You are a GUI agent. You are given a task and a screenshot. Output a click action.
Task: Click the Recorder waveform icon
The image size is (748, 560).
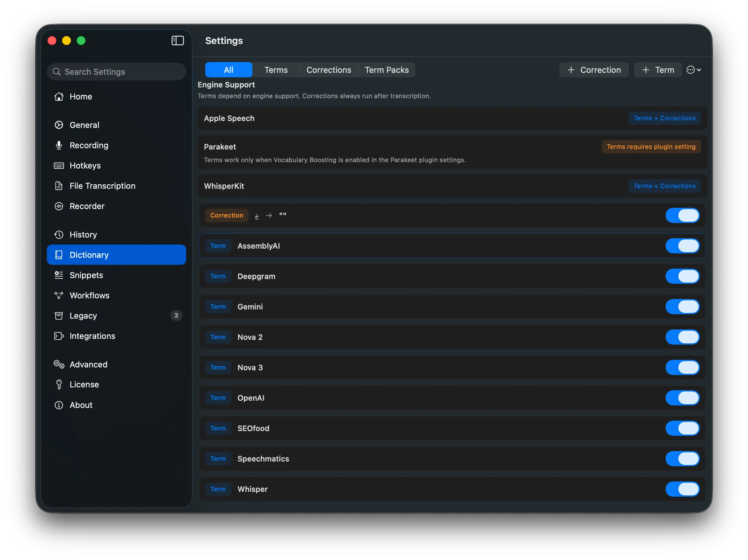(59, 206)
